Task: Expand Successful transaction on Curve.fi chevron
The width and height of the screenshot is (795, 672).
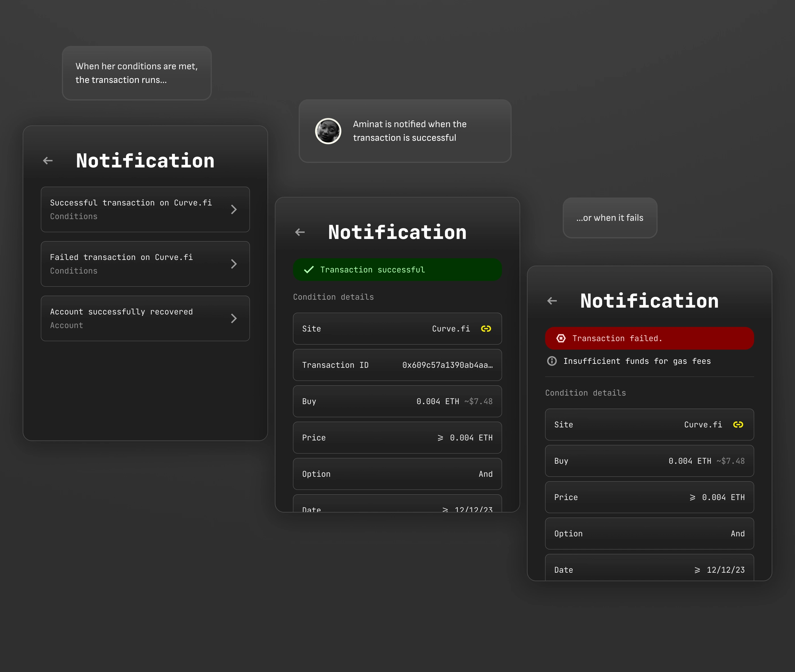Action: [x=234, y=209]
